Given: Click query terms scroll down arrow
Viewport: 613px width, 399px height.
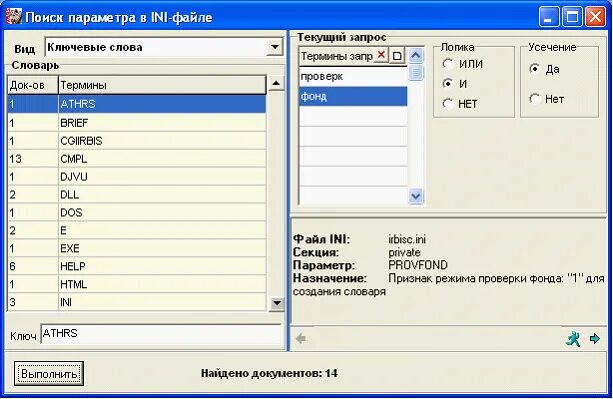Looking at the screenshot, I should click(416, 195).
